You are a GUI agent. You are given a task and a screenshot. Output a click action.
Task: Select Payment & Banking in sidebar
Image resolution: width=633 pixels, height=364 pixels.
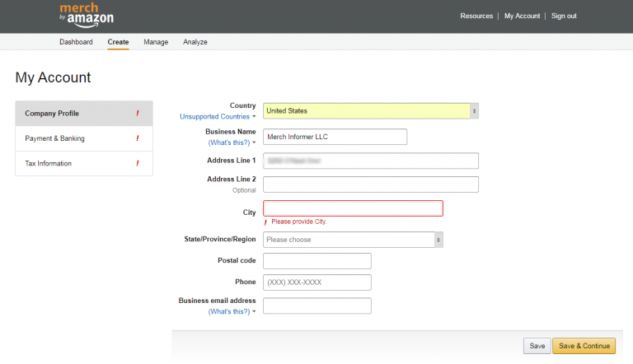(55, 138)
